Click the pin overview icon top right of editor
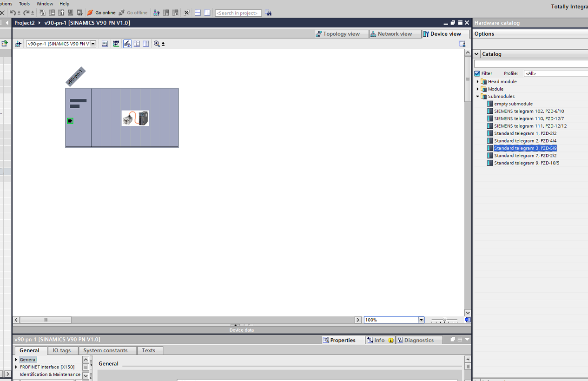 pyautogui.click(x=462, y=44)
